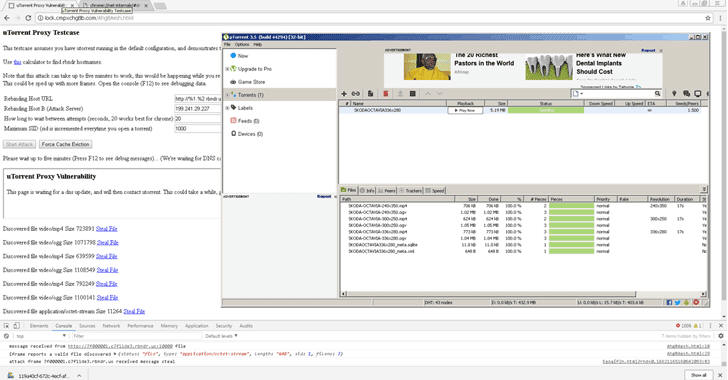
Task: Click the wait between attempts input field
Action: 198,118
